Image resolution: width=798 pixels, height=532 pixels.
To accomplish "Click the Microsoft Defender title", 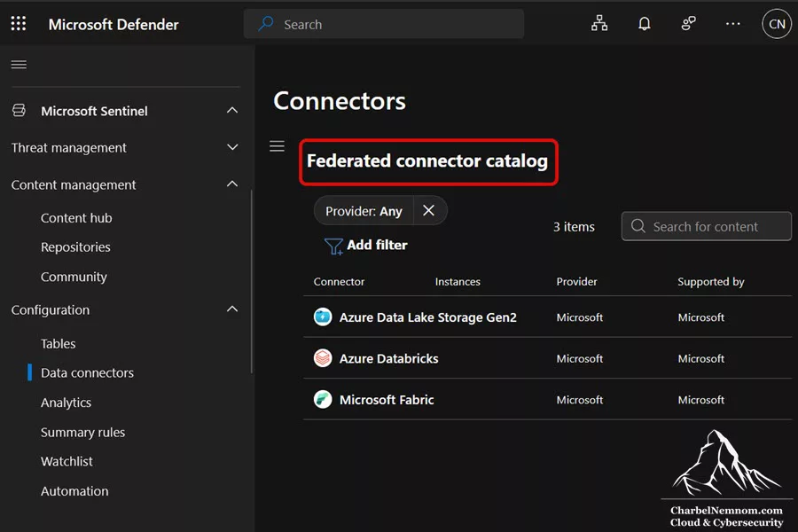I will pyautogui.click(x=113, y=25).
